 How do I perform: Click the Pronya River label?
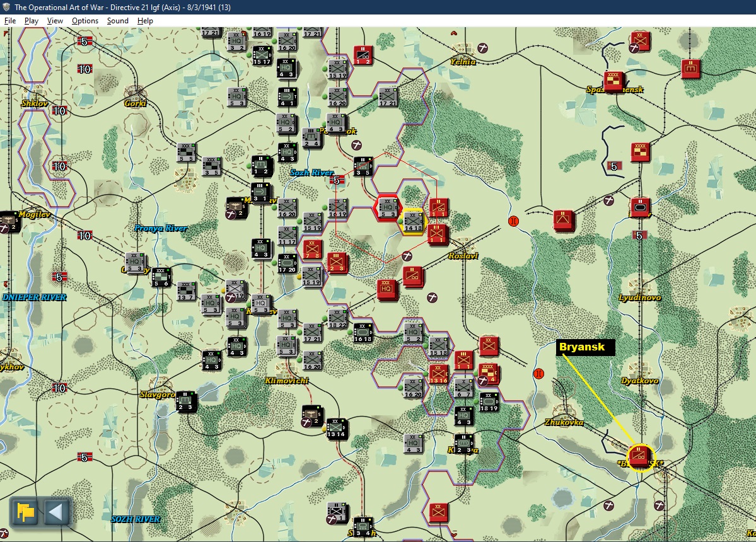coord(161,228)
